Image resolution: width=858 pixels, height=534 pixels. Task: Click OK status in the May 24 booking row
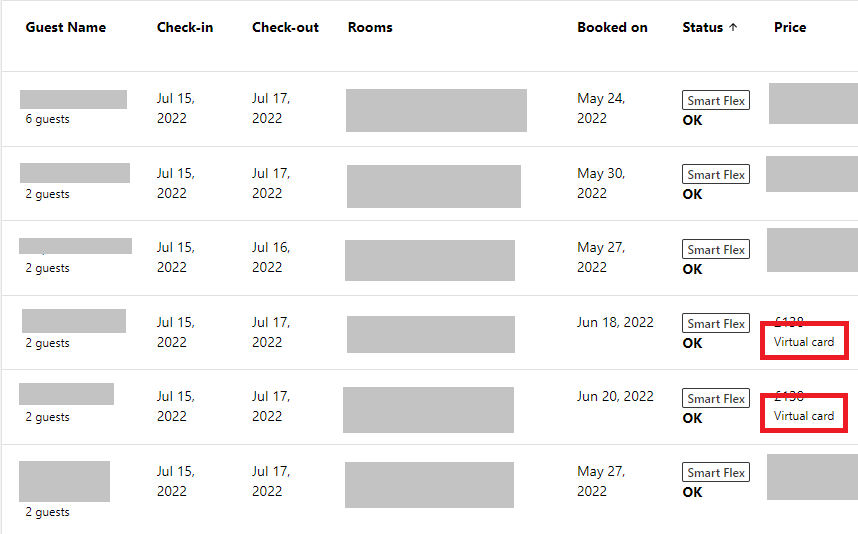click(x=692, y=120)
